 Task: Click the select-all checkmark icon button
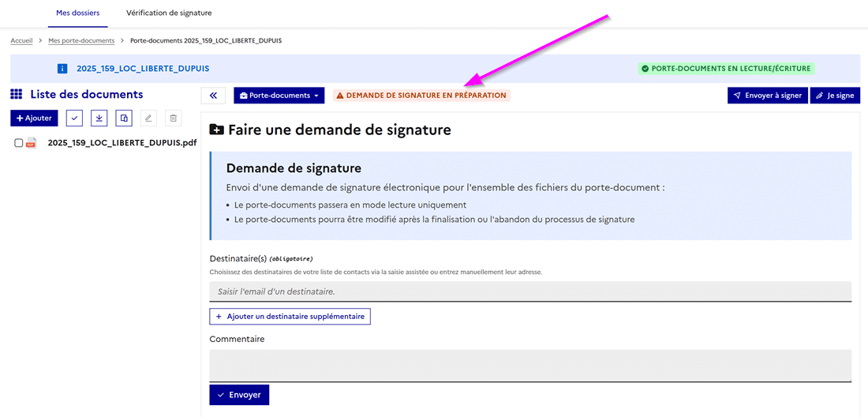click(x=74, y=118)
